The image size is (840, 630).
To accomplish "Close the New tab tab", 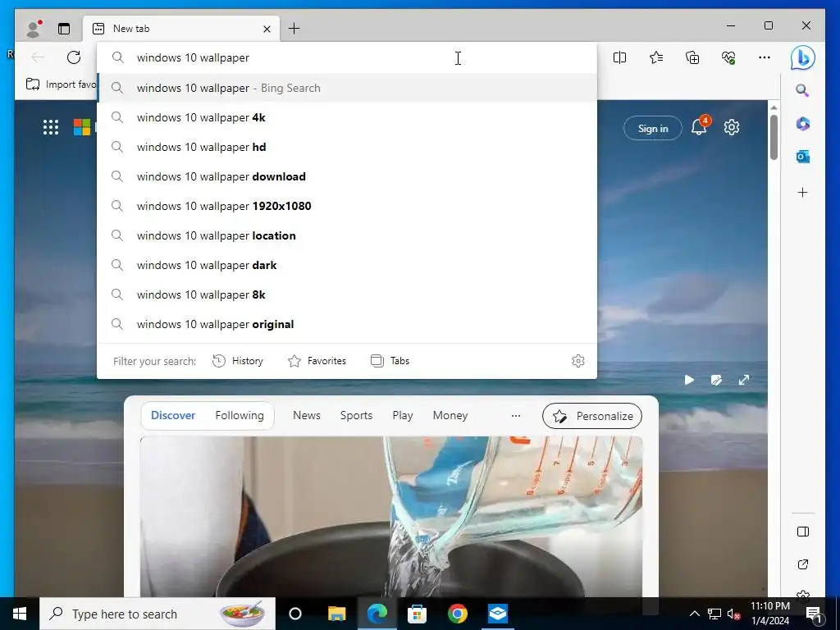I will pyautogui.click(x=267, y=29).
